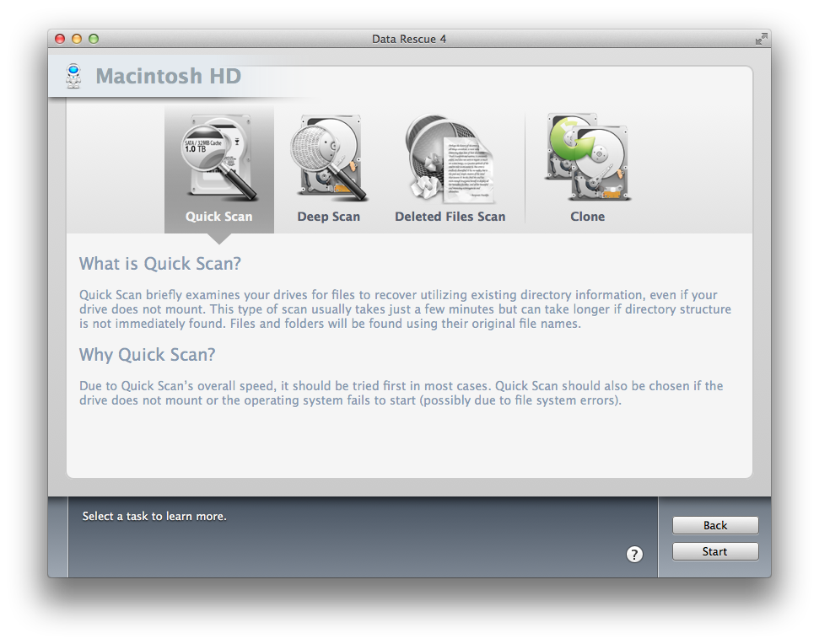The width and height of the screenshot is (819, 644).
Task: Select the Clone drives icon
Action: point(587,157)
